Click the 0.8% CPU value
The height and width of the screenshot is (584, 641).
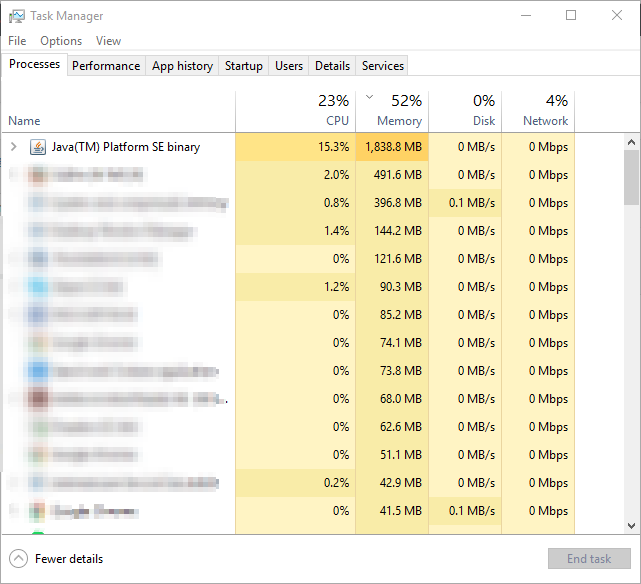[336, 203]
